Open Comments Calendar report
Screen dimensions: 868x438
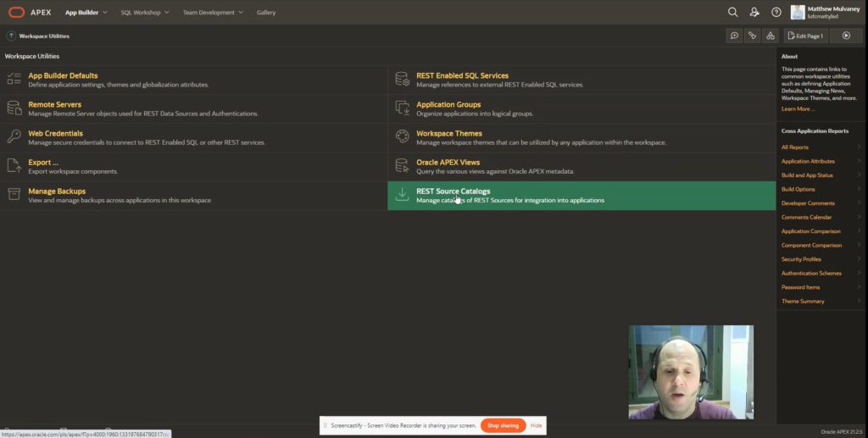806,218
